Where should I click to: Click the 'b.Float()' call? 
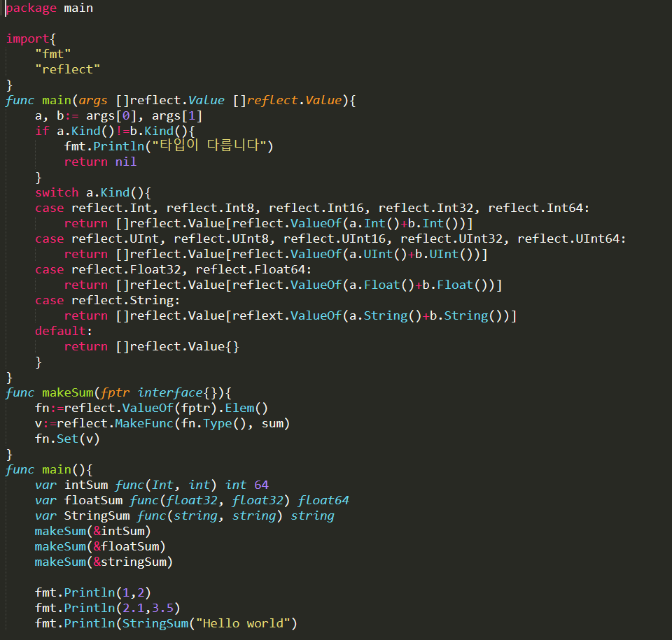455,285
